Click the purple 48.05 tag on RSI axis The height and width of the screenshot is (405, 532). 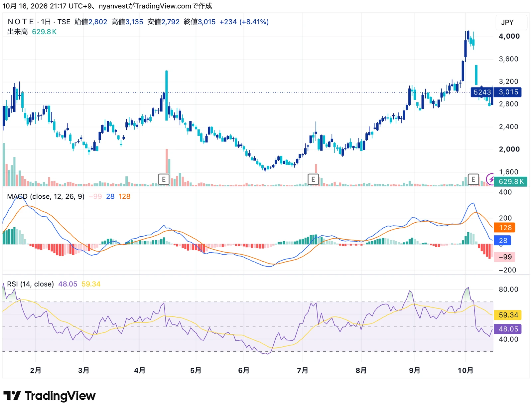tap(508, 329)
